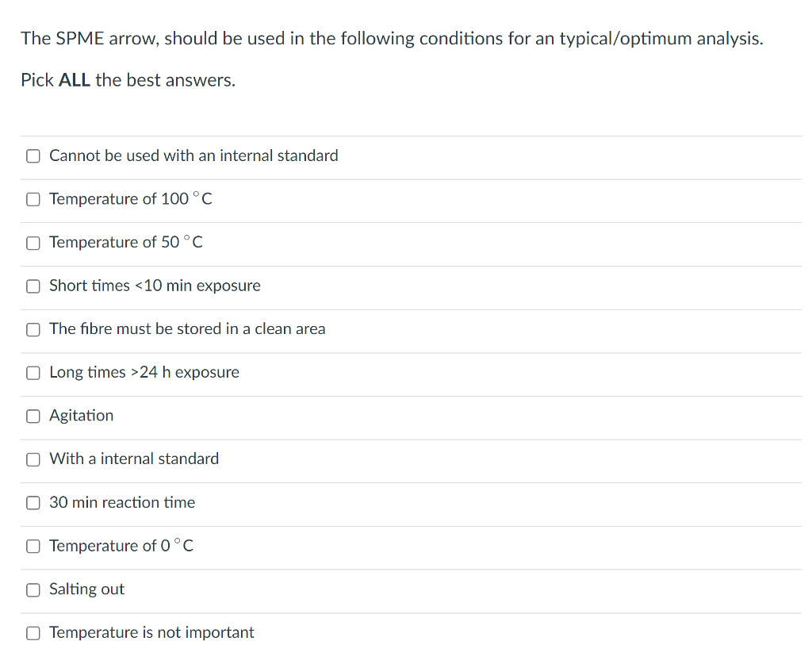812x664 pixels.
Task: Click the 'Short times <10 min exposure' label
Action: 155,286
